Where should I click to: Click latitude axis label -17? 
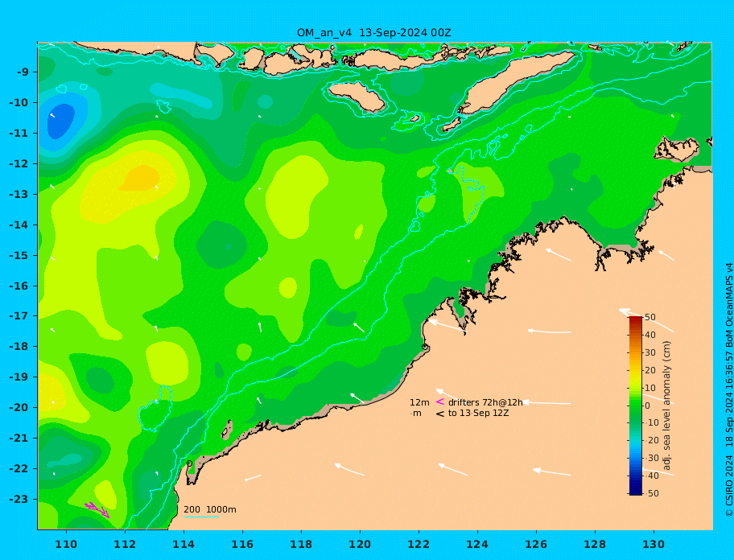tap(19, 316)
